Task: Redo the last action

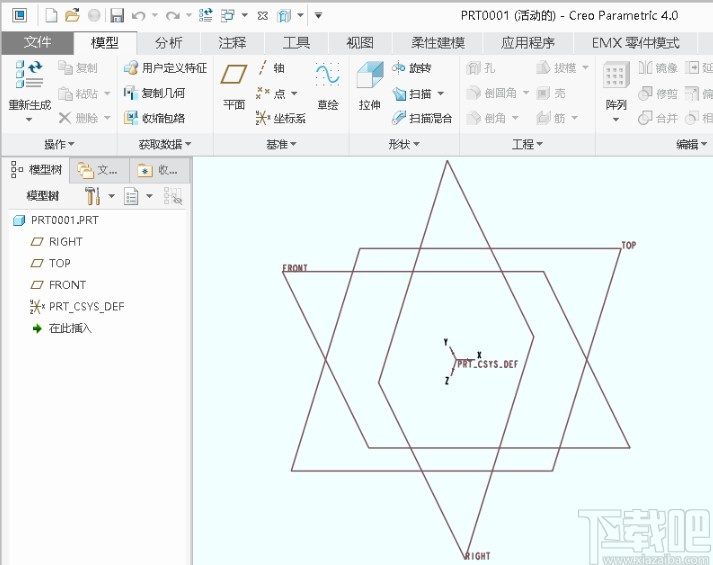Action: pos(172,16)
